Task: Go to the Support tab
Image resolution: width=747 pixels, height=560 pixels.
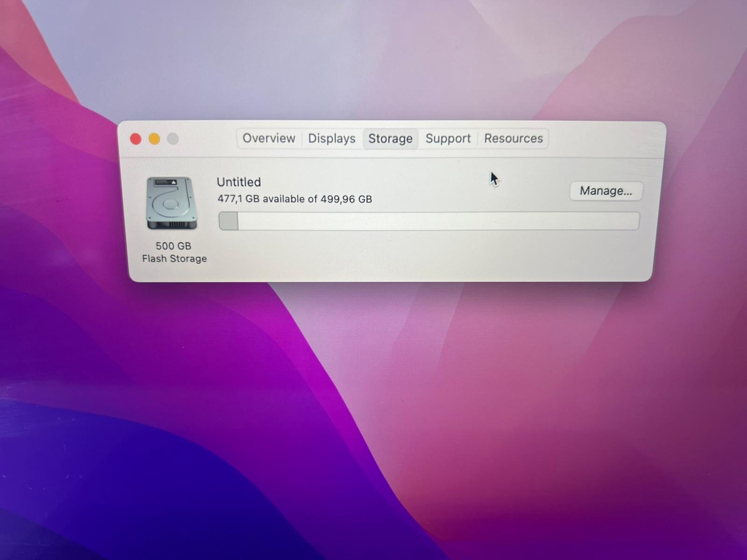Action: pyautogui.click(x=448, y=139)
